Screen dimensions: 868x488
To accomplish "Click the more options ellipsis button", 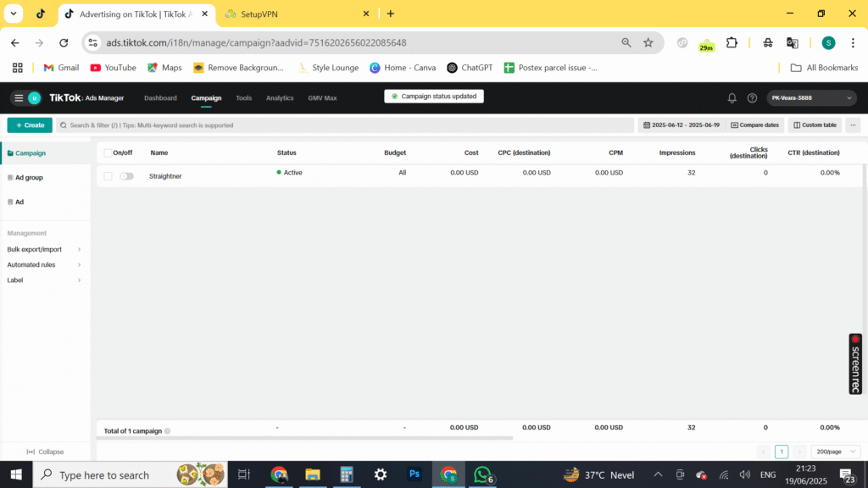I will pos(853,125).
